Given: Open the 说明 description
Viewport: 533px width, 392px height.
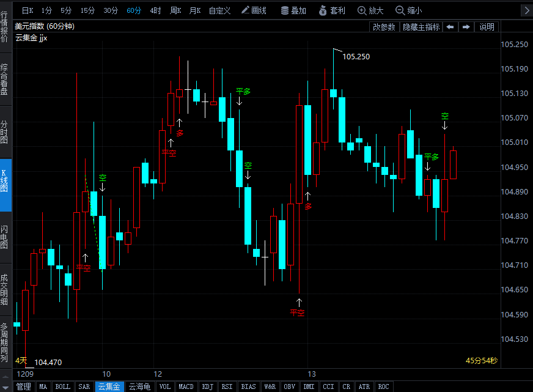Looking at the screenshot, I should tap(487, 27).
